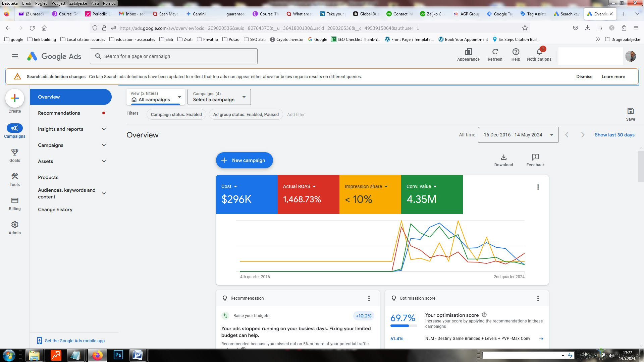Click the Refresh icon in header
The image size is (644, 362).
click(x=495, y=52)
